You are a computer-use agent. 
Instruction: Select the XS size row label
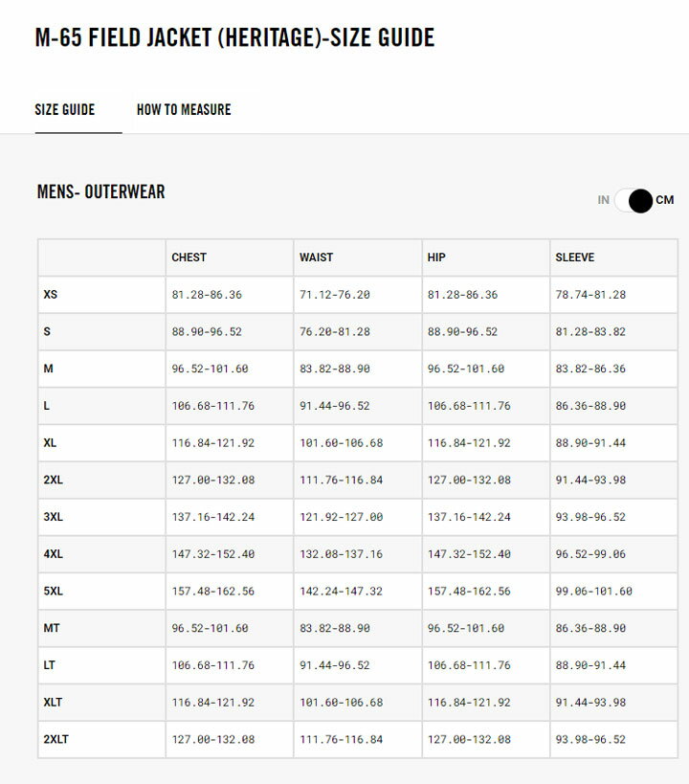pyautogui.click(x=51, y=295)
